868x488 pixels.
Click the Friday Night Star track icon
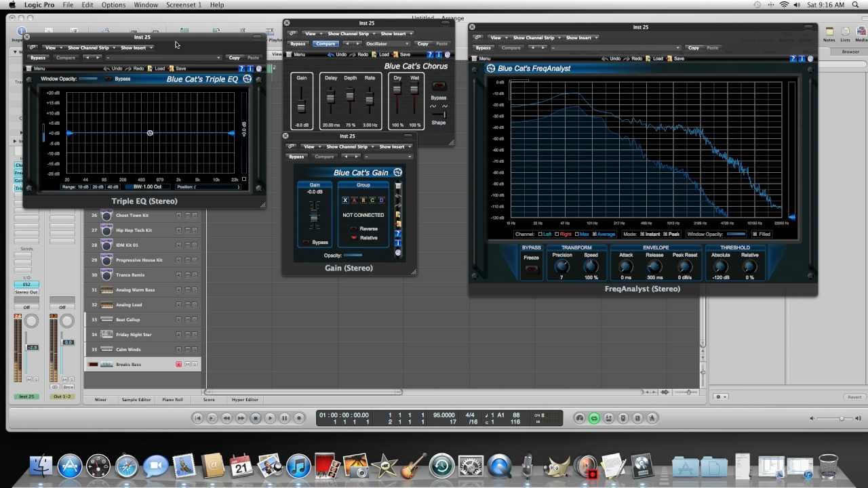pyautogui.click(x=106, y=335)
